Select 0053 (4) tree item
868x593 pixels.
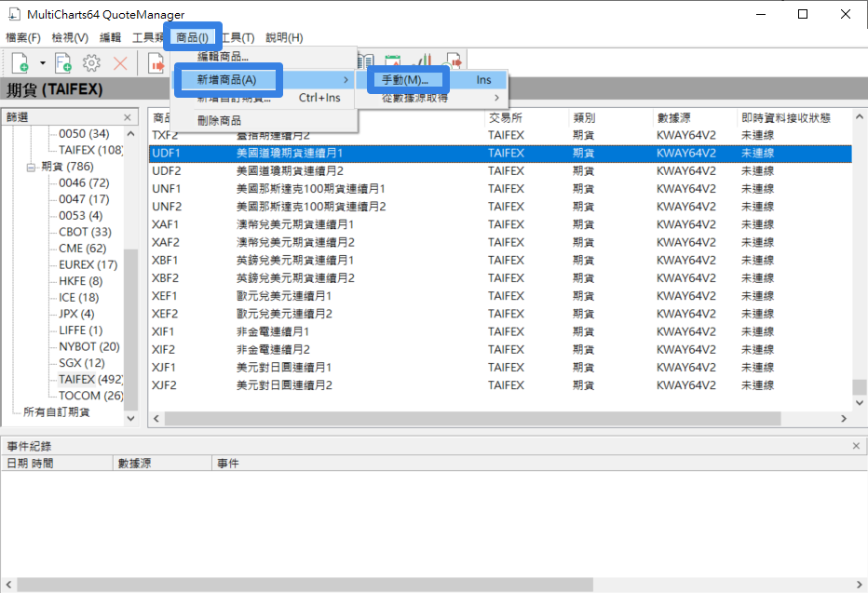click(81, 216)
